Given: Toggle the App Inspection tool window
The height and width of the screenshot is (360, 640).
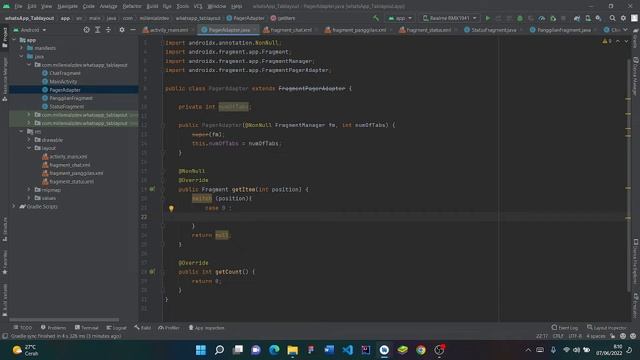Looking at the screenshot, I should pyautogui.click(x=207, y=328).
